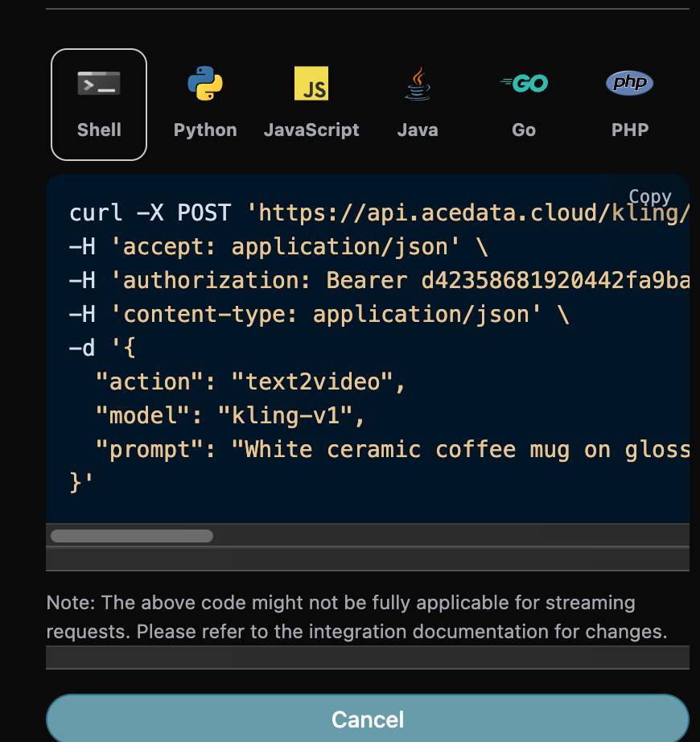Click the authorization Bearer token line
The width and height of the screenshot is (700, 742).
tap(378, 280)
